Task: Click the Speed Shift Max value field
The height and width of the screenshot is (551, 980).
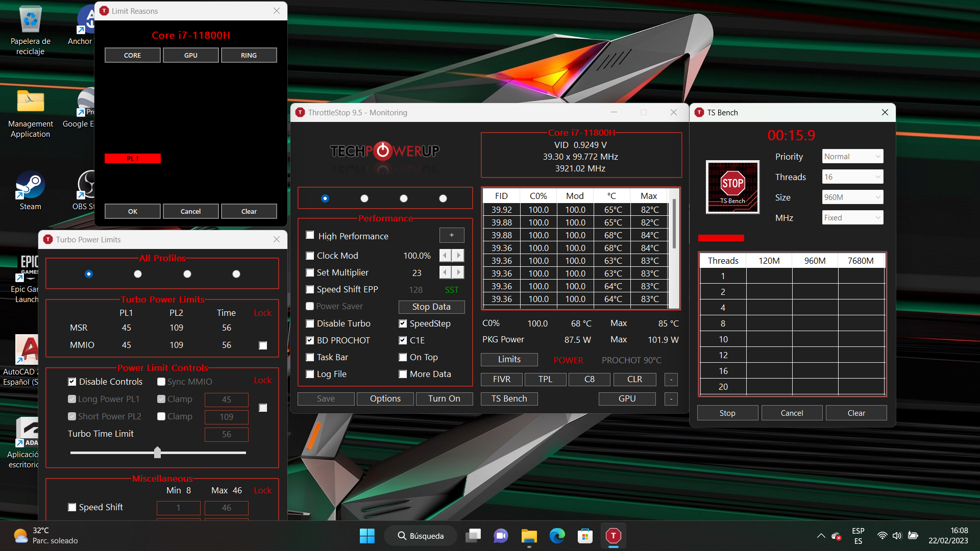Action: (226, 508)
